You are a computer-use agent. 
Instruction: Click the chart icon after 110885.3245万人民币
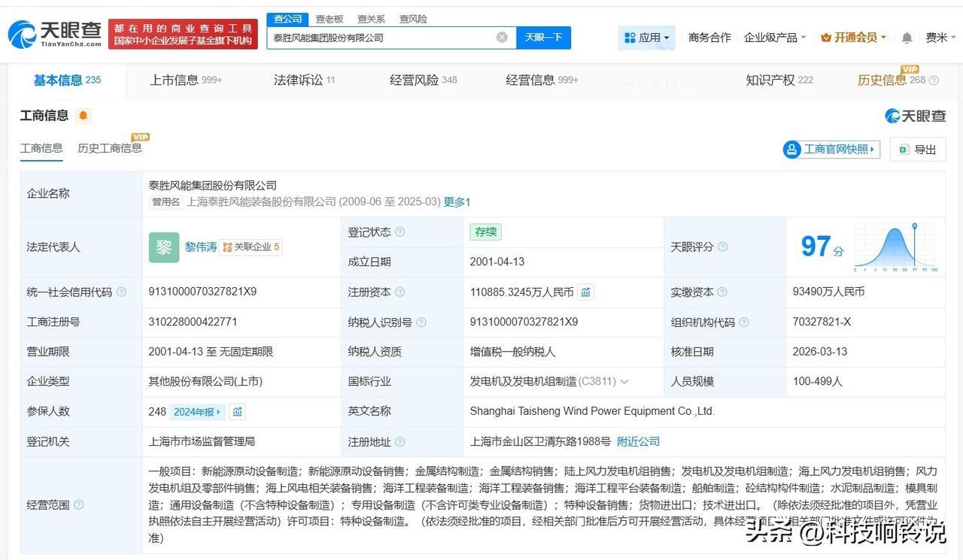click(585, 292)
